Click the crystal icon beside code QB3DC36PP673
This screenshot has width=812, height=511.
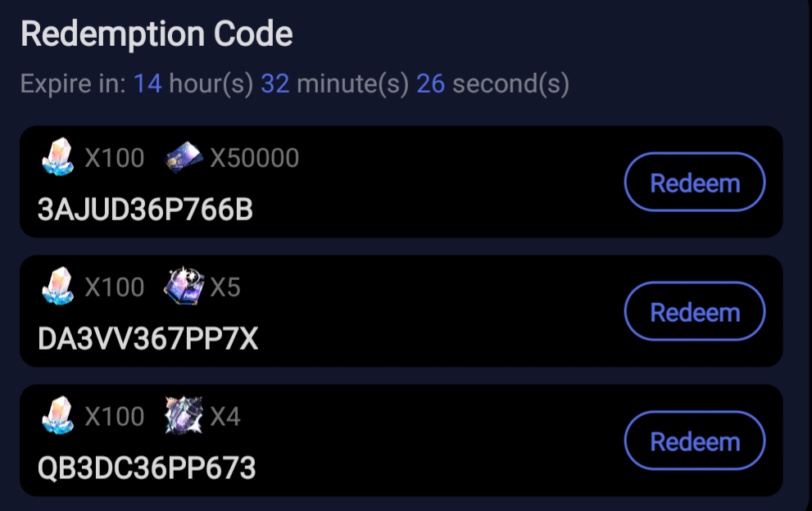(58, 416)
